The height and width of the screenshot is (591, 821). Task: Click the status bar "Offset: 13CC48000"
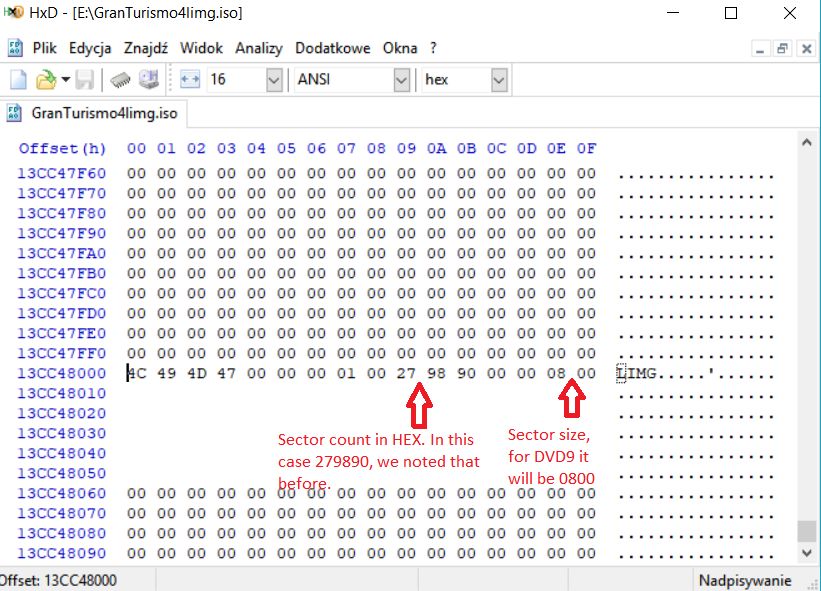point(59,580)
